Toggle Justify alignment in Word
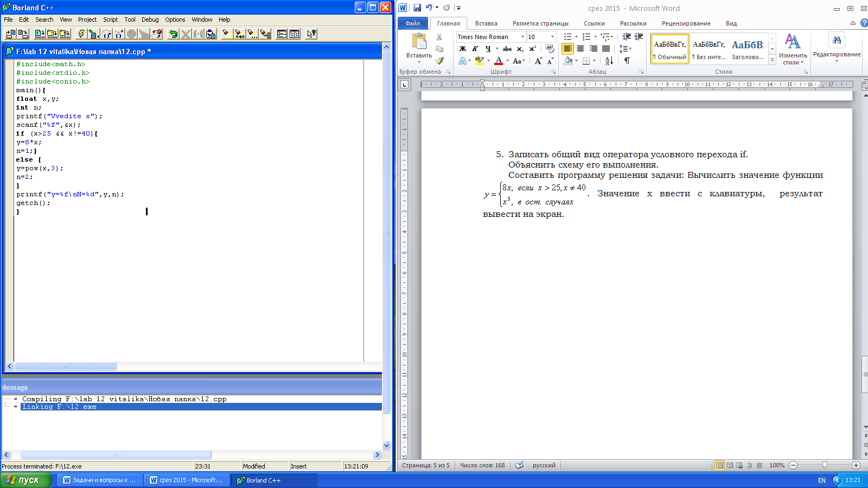This screenshot has height=488, width=868. [606, 49]
